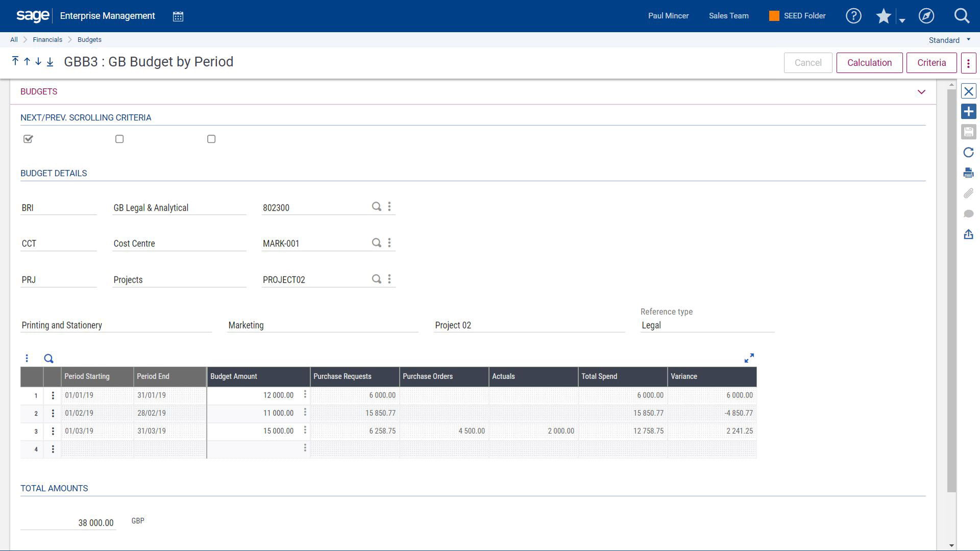
Task: Open actions menu for MARK-001 field
Action: coord(389,243)
